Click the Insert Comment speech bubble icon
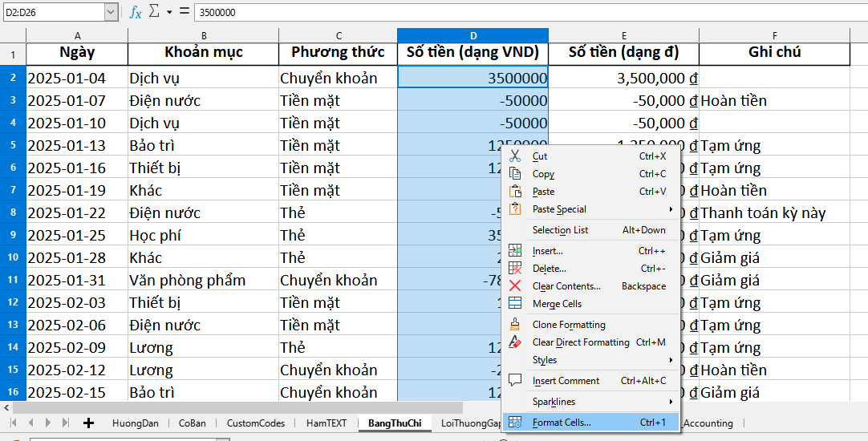The image size is (868, 441). point(515,381)
